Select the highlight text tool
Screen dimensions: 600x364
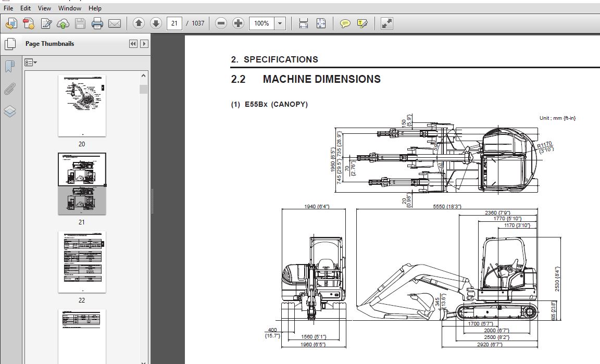point(362,24)
